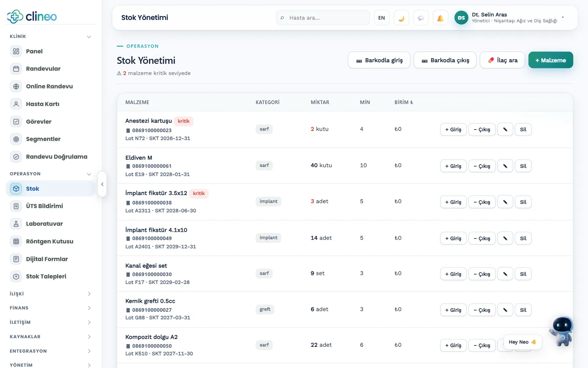Click + Giriş for İmplant fikstür 3.5x12

(453, 202)
